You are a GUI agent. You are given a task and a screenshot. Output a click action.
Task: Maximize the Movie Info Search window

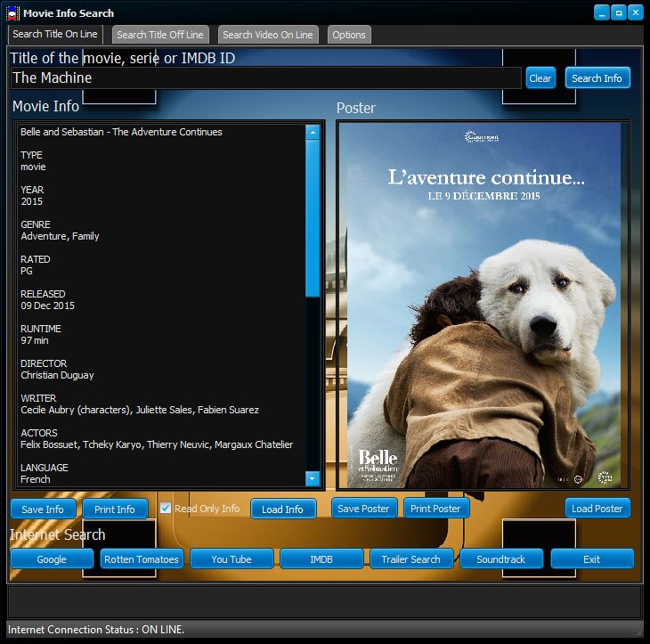619,12
